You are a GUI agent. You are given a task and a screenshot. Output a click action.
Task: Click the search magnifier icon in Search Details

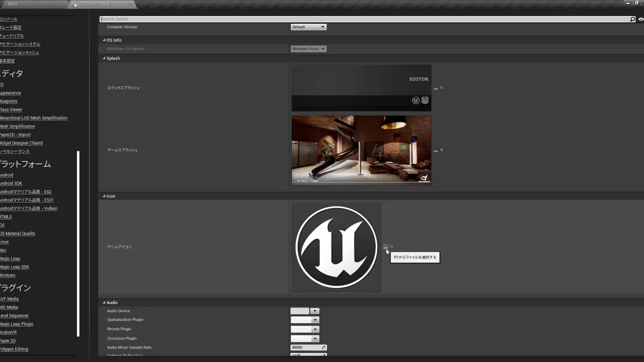pyautogui.click(x=632, y=19)
